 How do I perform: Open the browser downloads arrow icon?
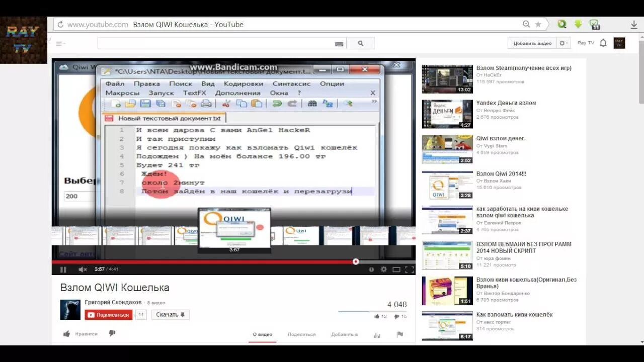coord(634,24)
